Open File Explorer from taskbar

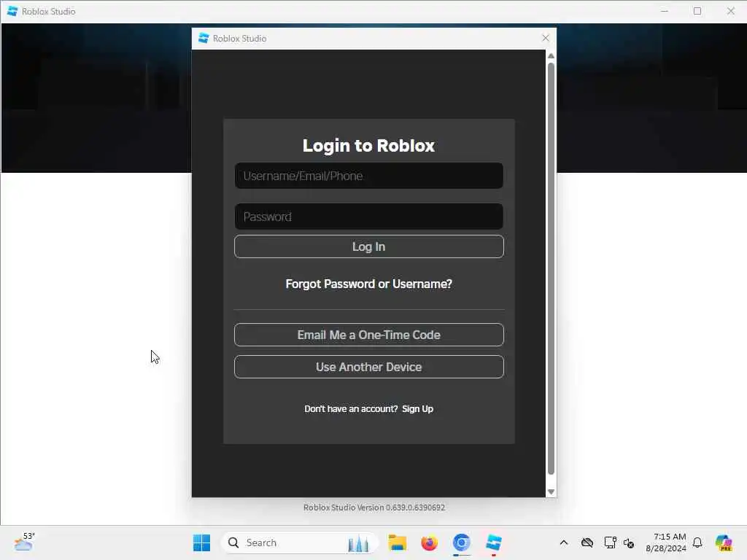coord(397,542)
